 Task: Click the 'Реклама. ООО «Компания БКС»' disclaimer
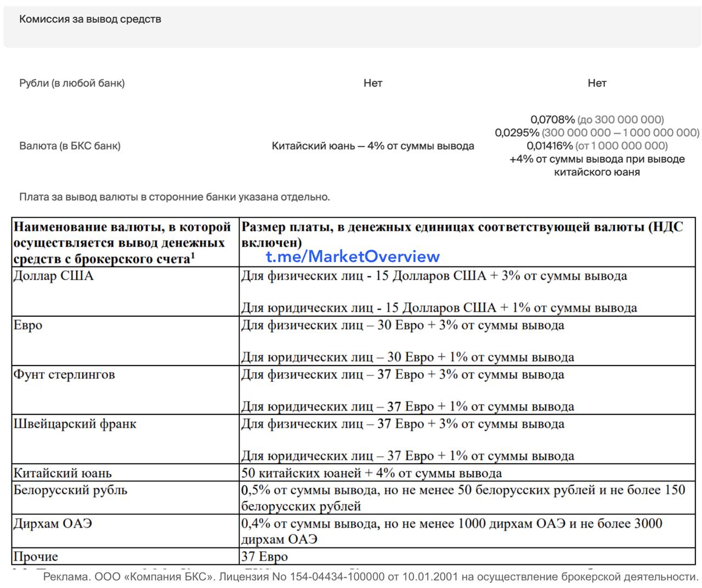[370, 577]
